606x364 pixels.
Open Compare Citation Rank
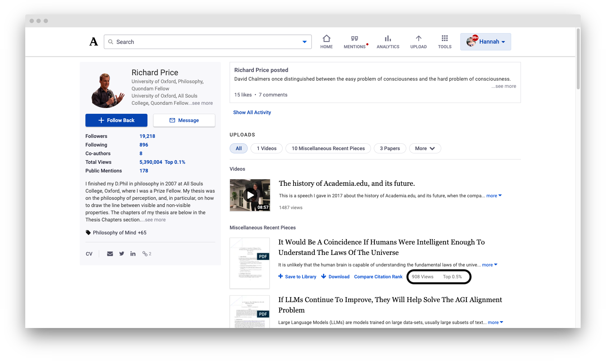point(378,277)
